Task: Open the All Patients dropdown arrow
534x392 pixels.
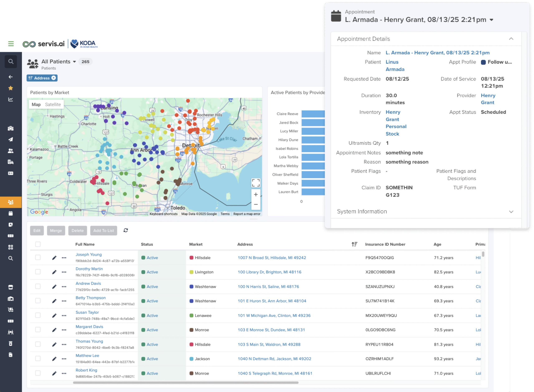Action: tap(74, 62)
